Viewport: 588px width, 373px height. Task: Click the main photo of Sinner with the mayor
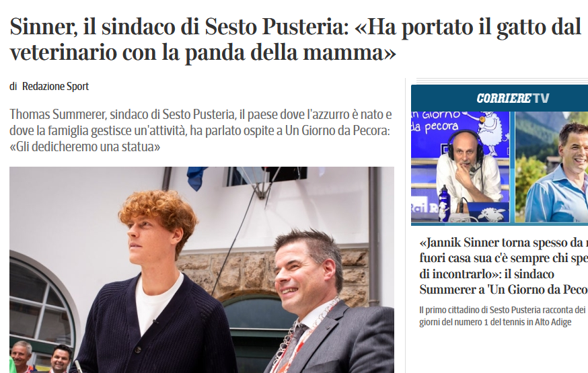[x=202, y=270]
